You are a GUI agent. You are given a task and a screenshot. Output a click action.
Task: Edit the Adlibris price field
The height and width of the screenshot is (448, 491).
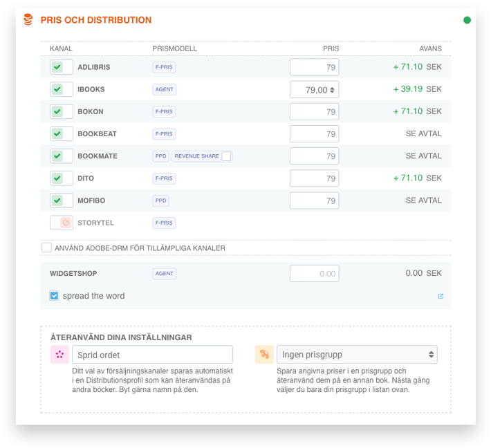pos(315,67)
